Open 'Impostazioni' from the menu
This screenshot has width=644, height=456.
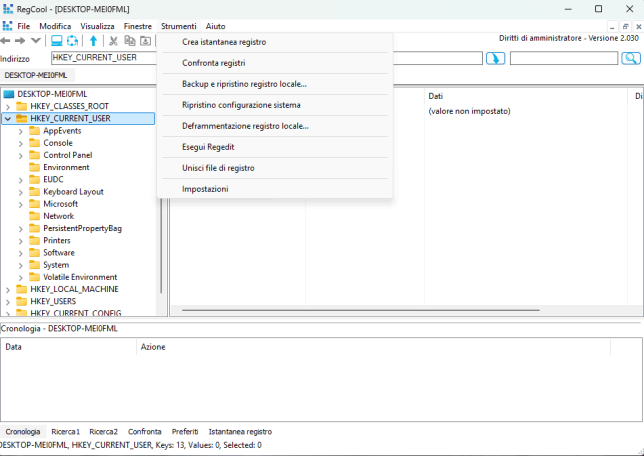click(205, 189)
